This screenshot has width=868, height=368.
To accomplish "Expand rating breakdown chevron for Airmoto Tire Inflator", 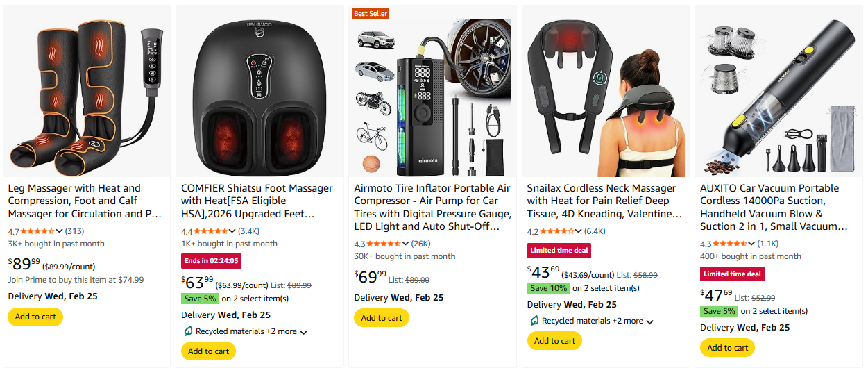I will click(406, 244).
